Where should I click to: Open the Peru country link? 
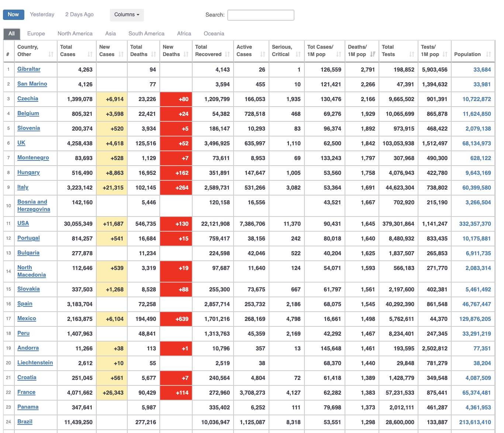click(23, 333)
